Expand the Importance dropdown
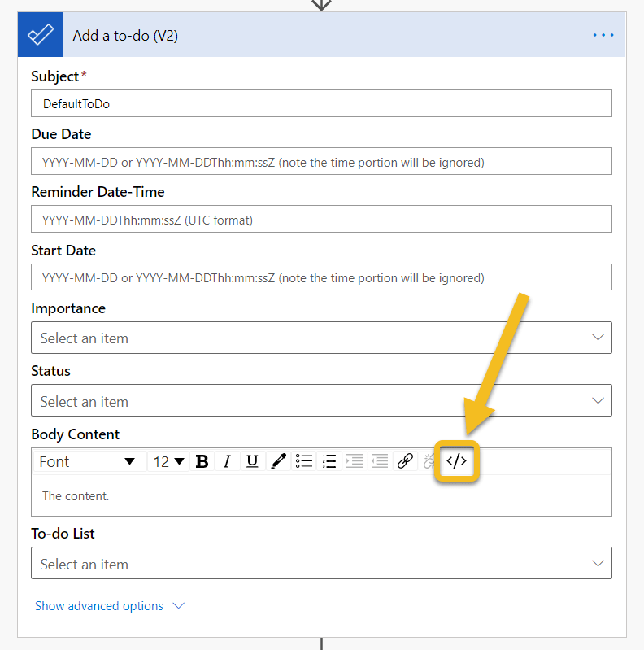Image resolution: width=644 pixels, height=650 pixels. click(321, 338)
